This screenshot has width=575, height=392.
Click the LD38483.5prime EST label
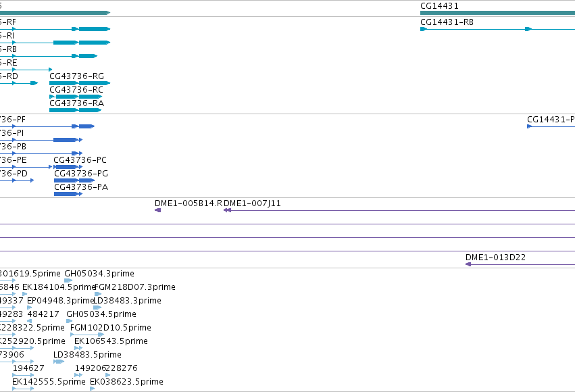(x=87, y=355)
